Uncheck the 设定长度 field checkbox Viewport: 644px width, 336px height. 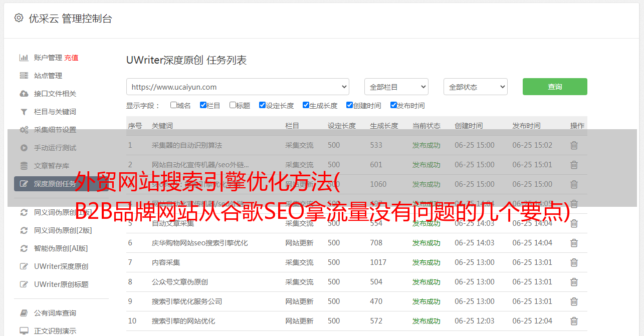click(x=262, y=105)
